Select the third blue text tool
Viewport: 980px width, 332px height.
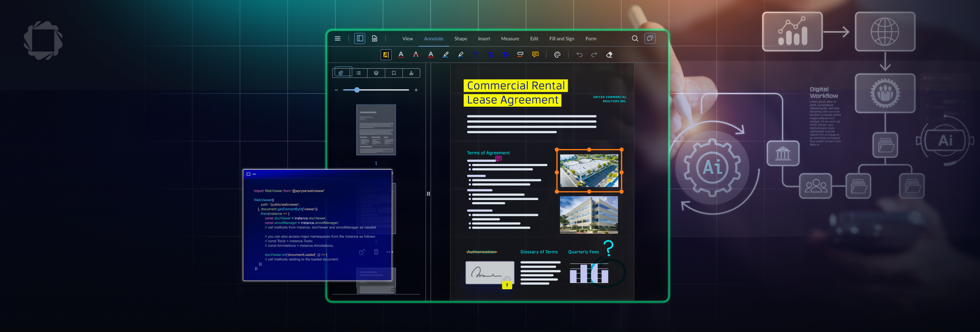pos(505,55)
